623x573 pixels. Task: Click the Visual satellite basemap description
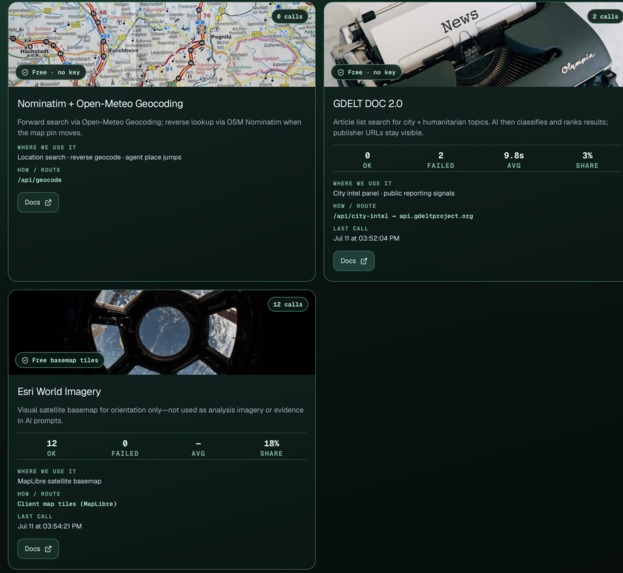(161, 415)
